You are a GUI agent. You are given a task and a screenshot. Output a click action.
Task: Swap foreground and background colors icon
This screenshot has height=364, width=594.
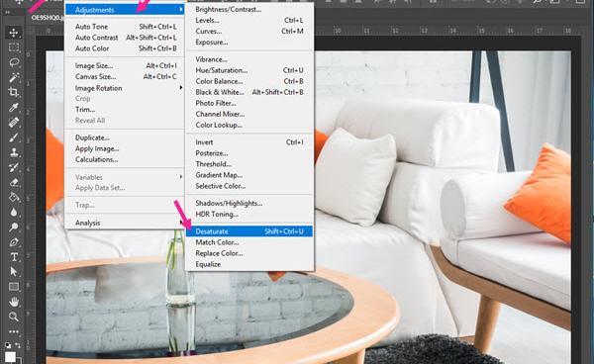[18, 345]
